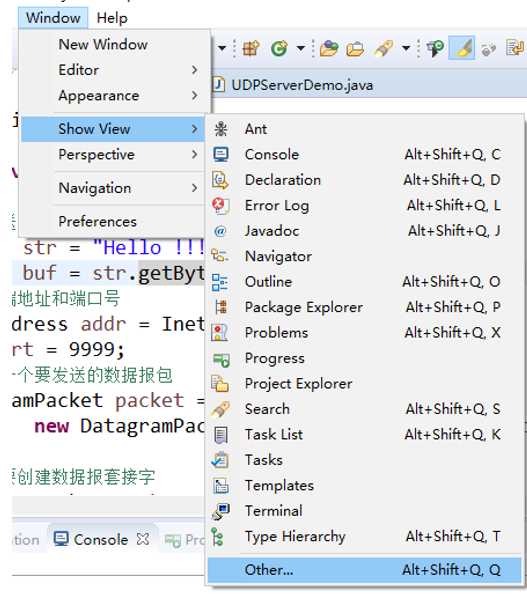Click the Templates view icon
Image resolution: width=527 pixels, height=598 pixels.
[x=221, y=486]
